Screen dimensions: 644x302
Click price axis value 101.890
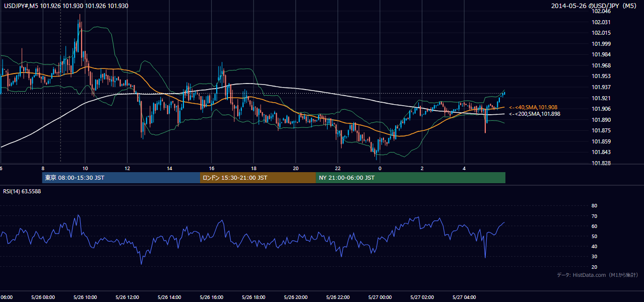click(x=601, y=120)
